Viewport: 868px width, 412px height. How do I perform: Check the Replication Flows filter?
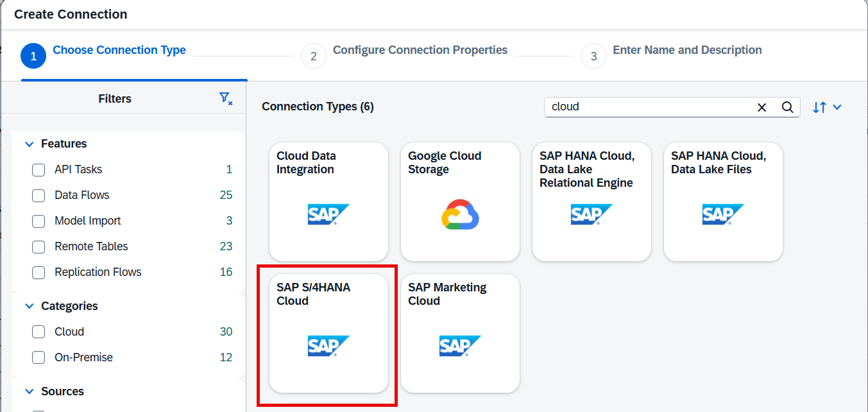coord(38,272)
